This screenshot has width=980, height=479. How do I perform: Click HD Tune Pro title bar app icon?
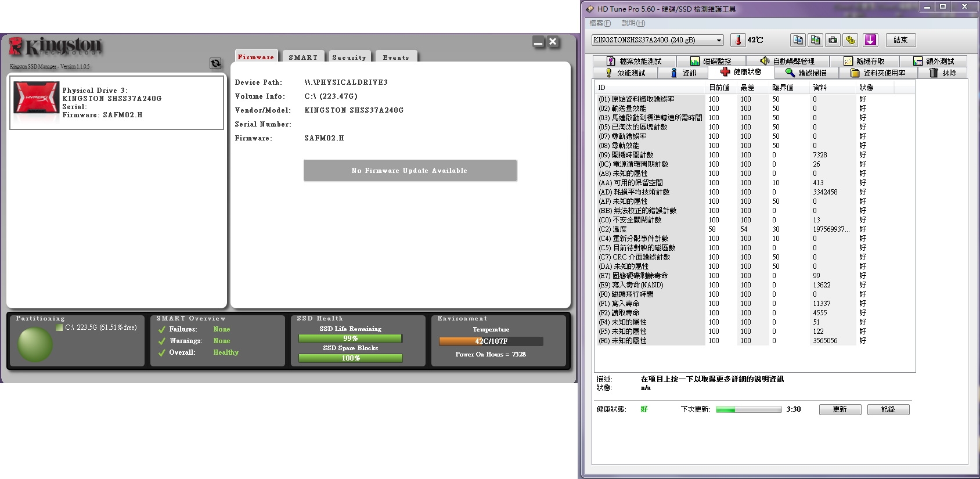(x=590, y=9)
